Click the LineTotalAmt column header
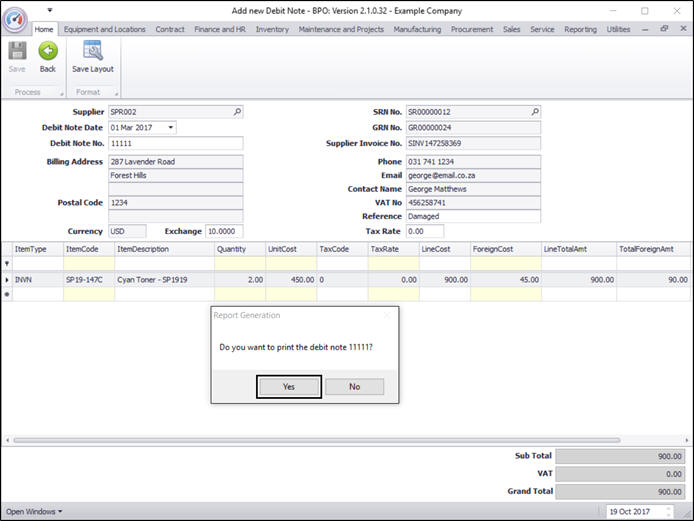 click(579, 249)
